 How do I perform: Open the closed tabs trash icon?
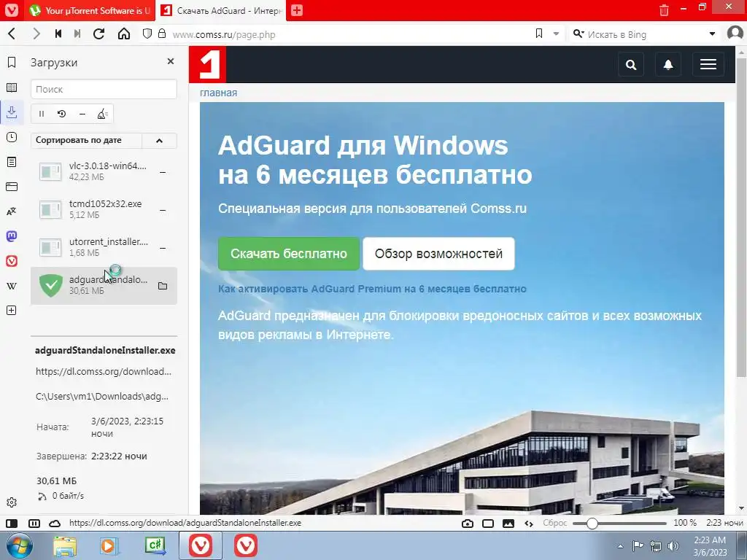(664, 10)
